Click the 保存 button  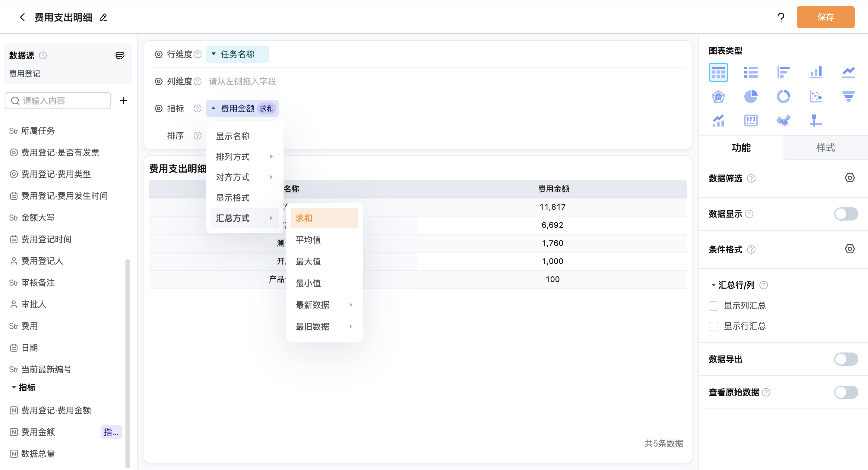pos(825,17)
